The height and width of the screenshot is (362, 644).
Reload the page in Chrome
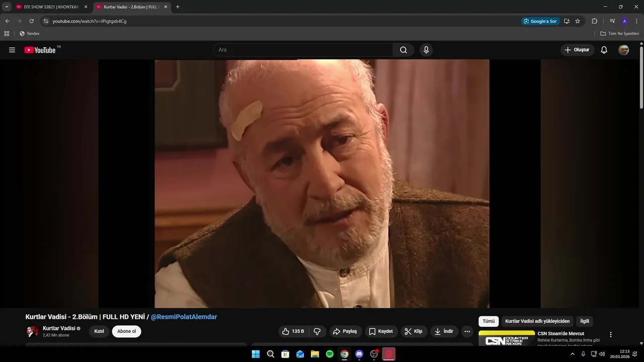coord(31,21)
